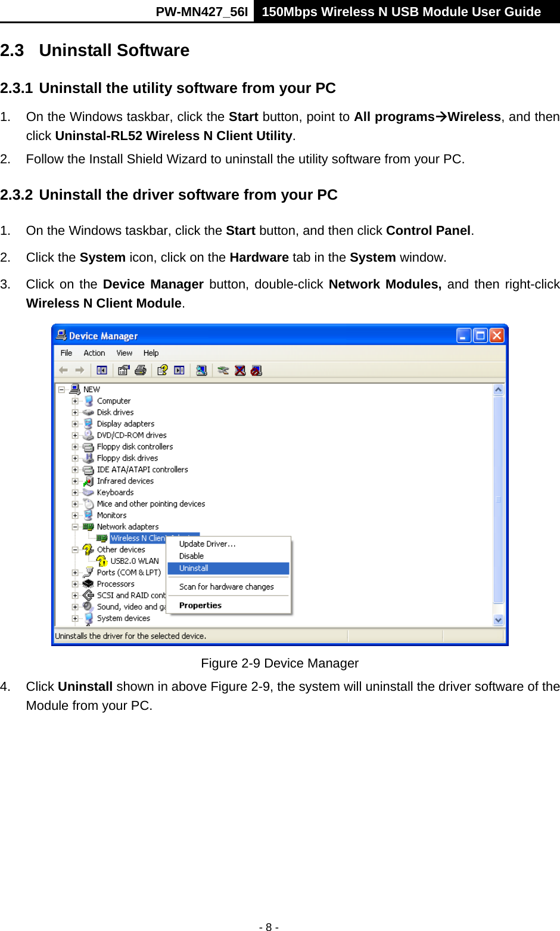Screen dimensions: 560x931
Task: Collapse the Other devices node
Action: pos(75,550)
